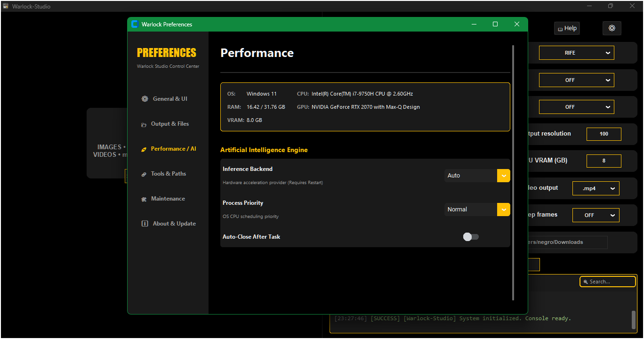644x339 pixels.
Task: Click the console line "System initialized. Console ready."
Action: point(515,319)
